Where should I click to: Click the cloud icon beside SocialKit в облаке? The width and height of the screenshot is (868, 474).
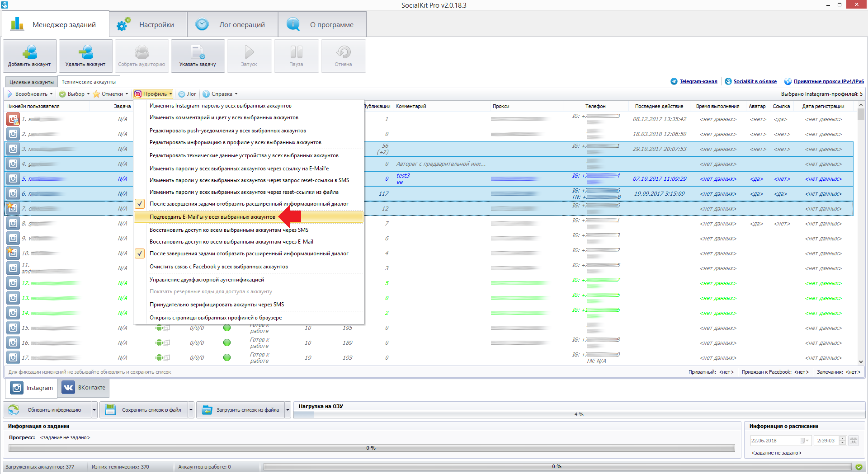[x=728, y=81]
